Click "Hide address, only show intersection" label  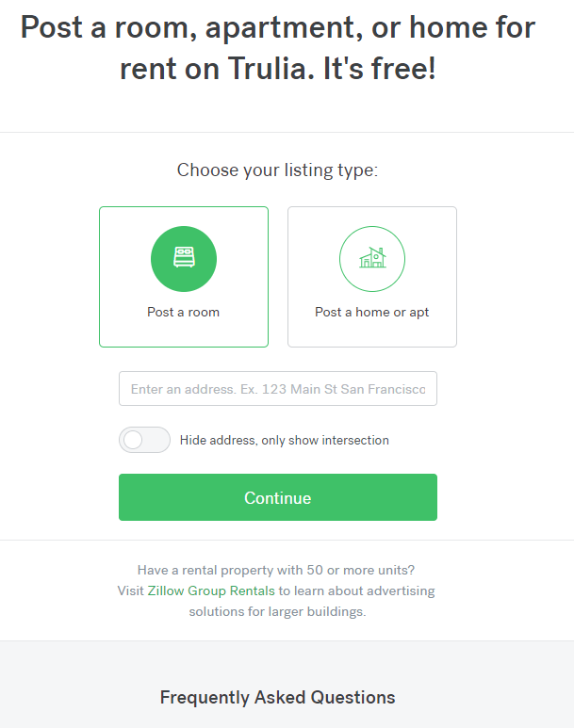(284, 440)
